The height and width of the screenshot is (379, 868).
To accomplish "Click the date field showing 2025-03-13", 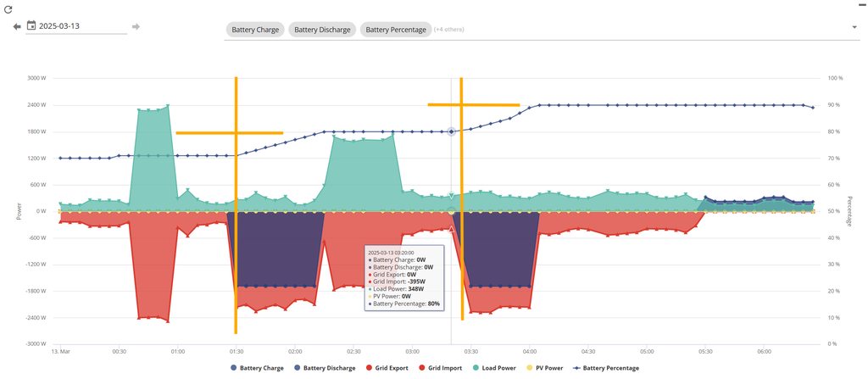I will 81,26.
